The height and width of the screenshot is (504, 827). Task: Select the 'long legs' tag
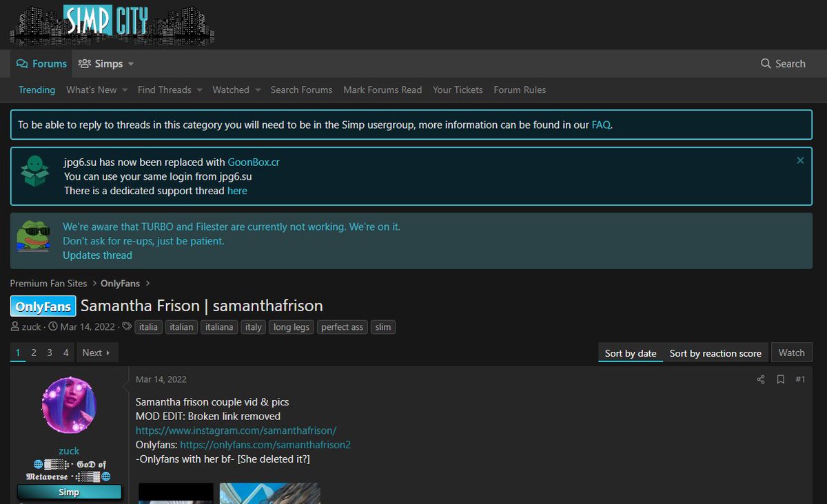(292, 327)
